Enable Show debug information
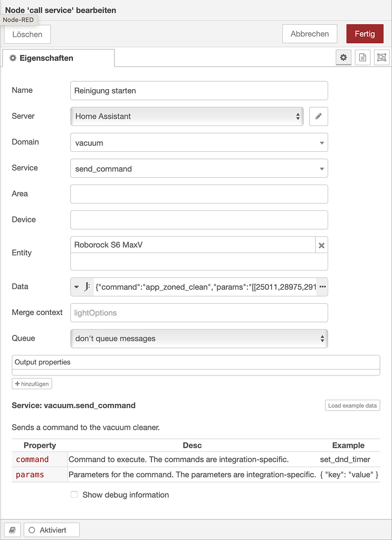The image size is (392, 540). click(74, 495)
